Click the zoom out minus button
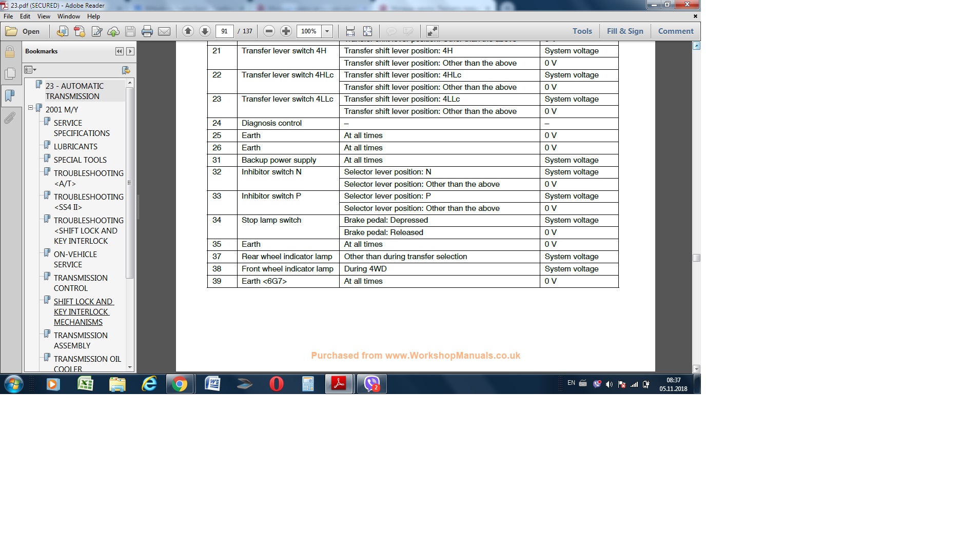The height and width of the screenshot is (548, 980). click(x=269, y=31)
